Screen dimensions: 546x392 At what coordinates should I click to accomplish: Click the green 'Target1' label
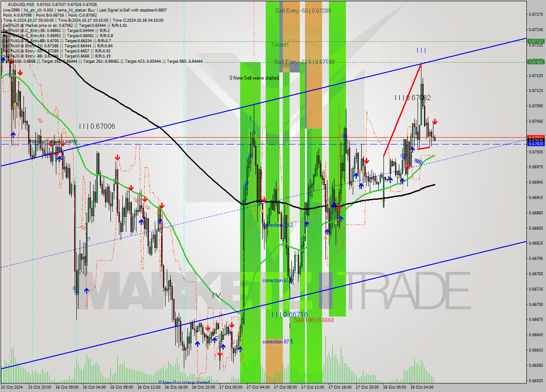(280, 44)
